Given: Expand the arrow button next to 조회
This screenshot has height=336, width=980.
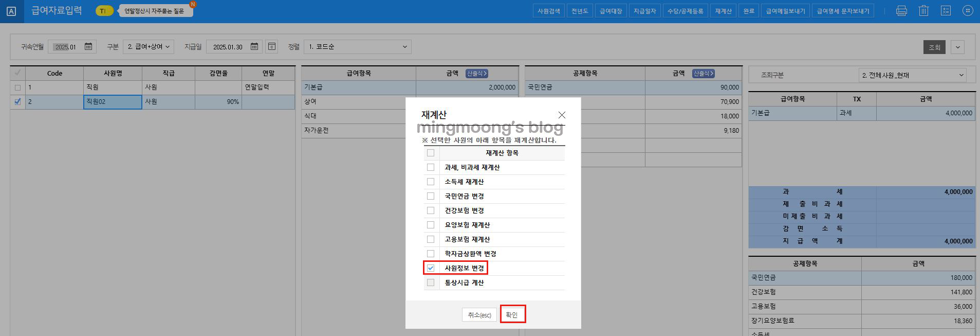Looking at the screenshot, I should (x=957, y=47).
